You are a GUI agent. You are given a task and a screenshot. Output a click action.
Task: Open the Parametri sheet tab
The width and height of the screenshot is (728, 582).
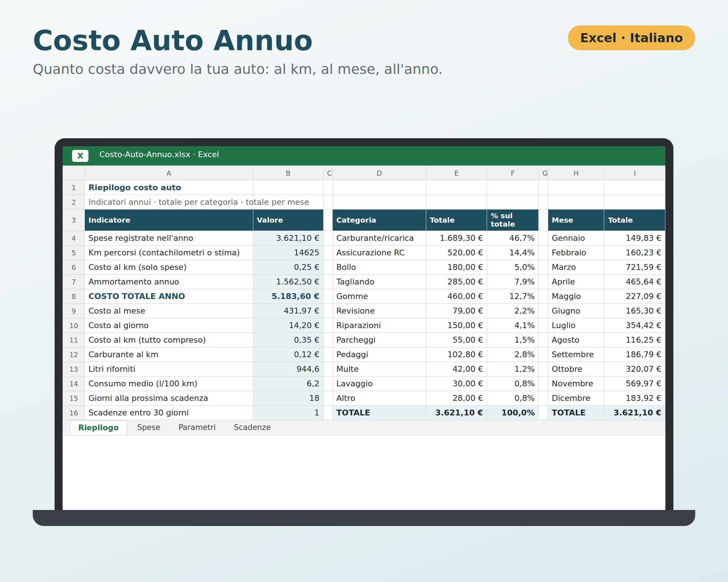coord(197,427)
